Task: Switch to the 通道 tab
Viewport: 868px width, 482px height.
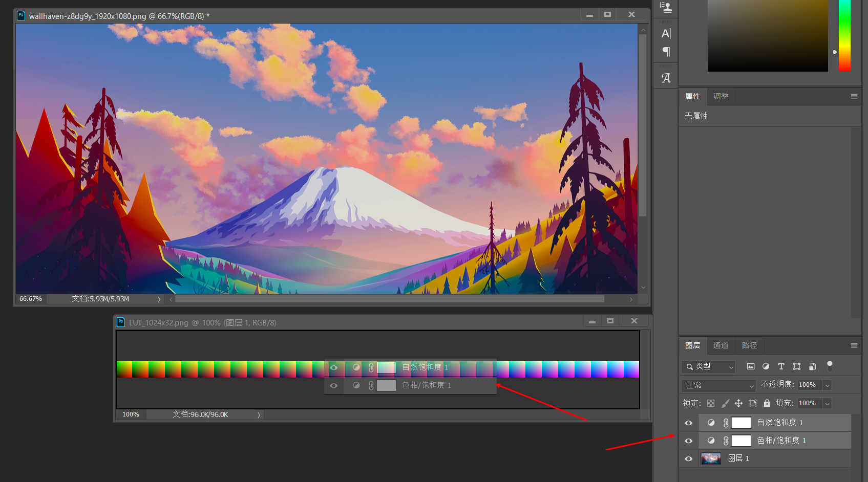Action: pos(721,345)
